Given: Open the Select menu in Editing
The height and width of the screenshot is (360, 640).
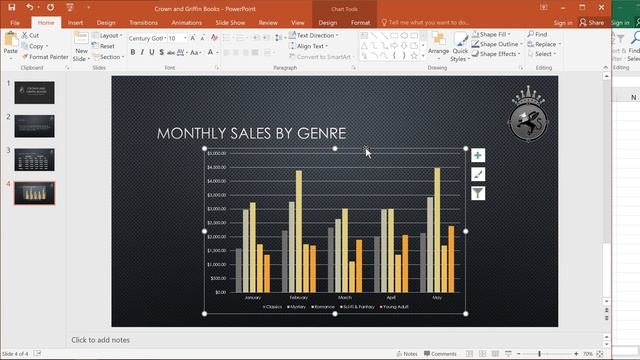Looking at the screenshot, I should click(x=541, y=54).
